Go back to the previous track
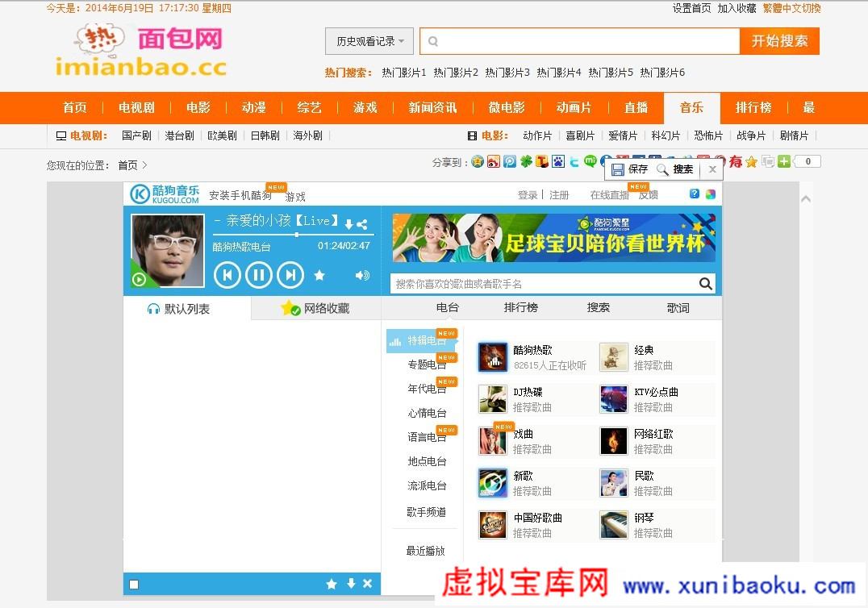The image size is (868, 608). 227,275
